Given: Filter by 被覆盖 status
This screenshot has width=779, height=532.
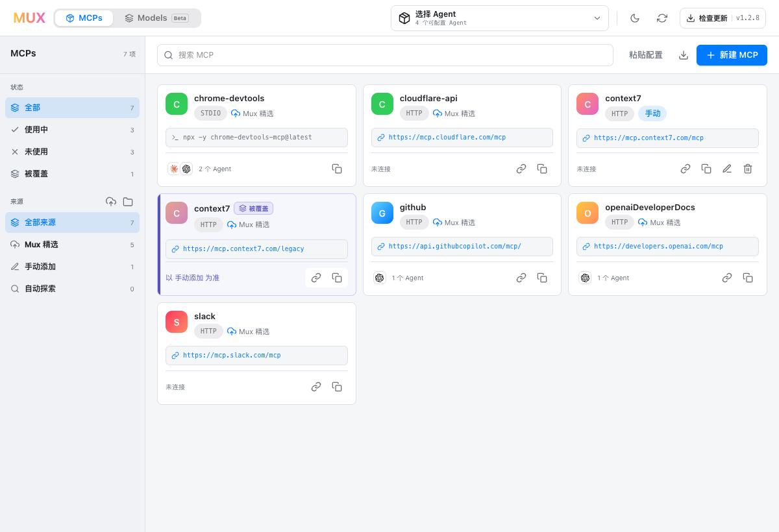Looking at the screenshot, I should (72, 174).
